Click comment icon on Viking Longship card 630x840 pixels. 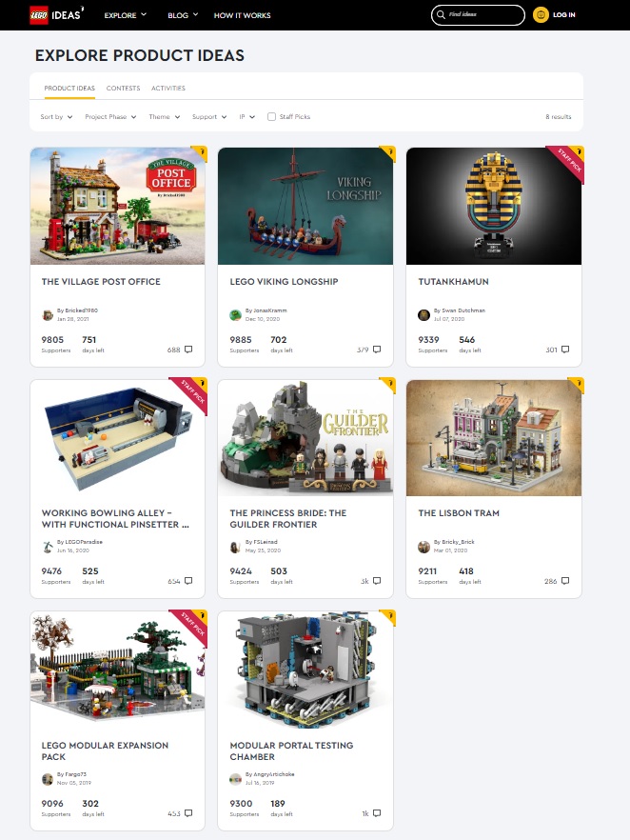pyautogui.click(x=377, y=350)
